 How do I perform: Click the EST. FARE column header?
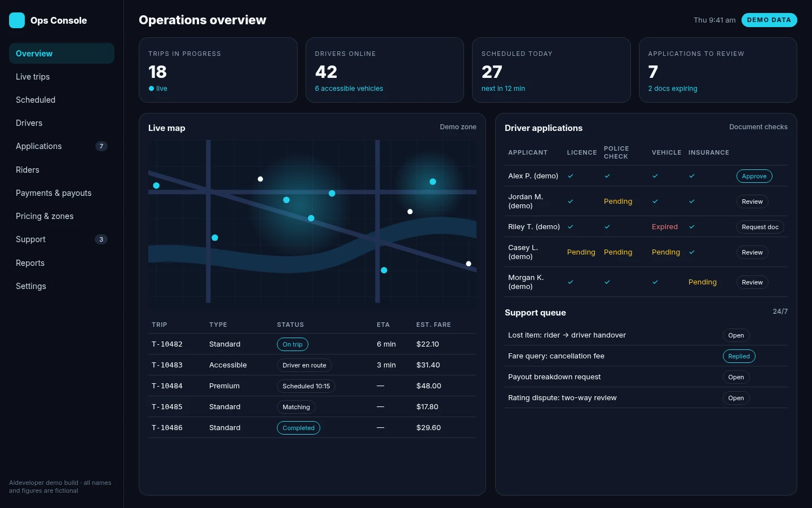pyautogui.click(x=434, y=325)
